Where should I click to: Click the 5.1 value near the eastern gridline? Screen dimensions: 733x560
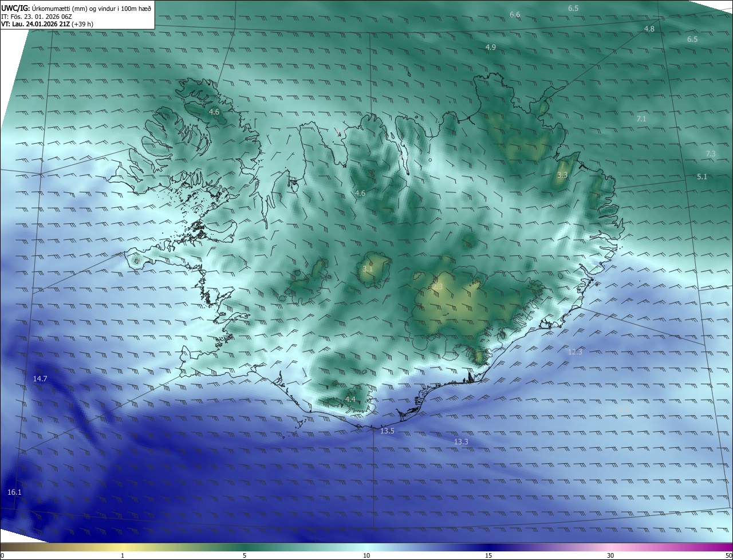tap(702, 176)
